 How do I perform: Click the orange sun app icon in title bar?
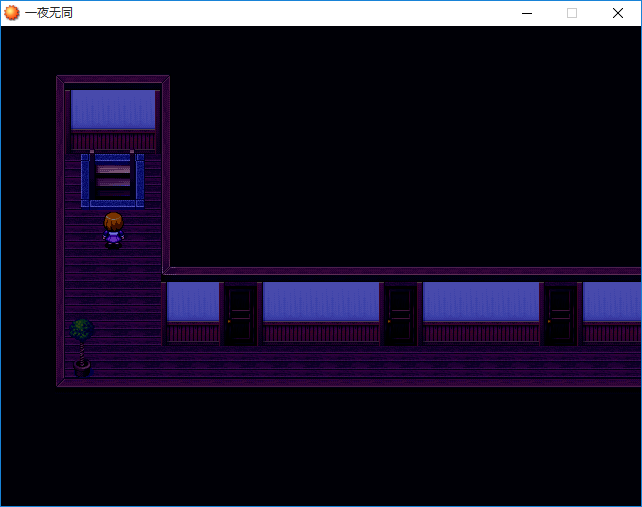(x=11, y=13)
